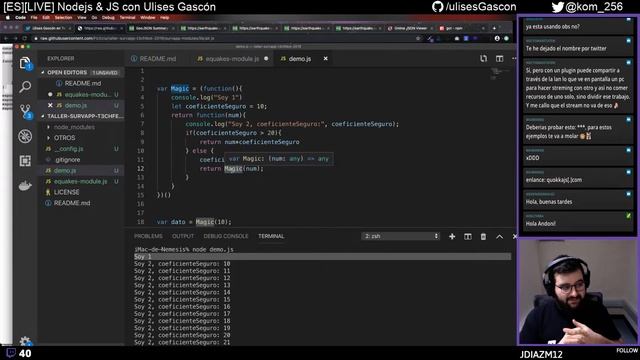This screenshot has height=360, width=640.
Task: Open the Debug menu in menu bar
Action: [108, 18]
